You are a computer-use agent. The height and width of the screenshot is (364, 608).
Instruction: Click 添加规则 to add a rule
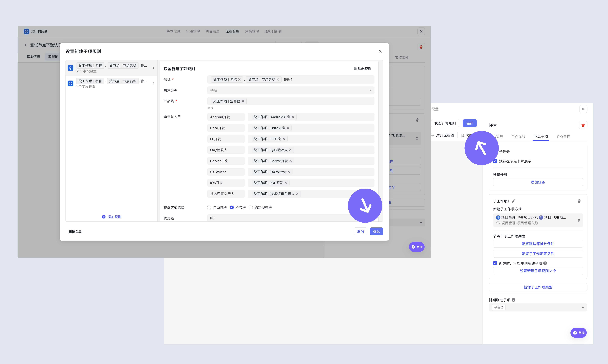click(112, 217)
